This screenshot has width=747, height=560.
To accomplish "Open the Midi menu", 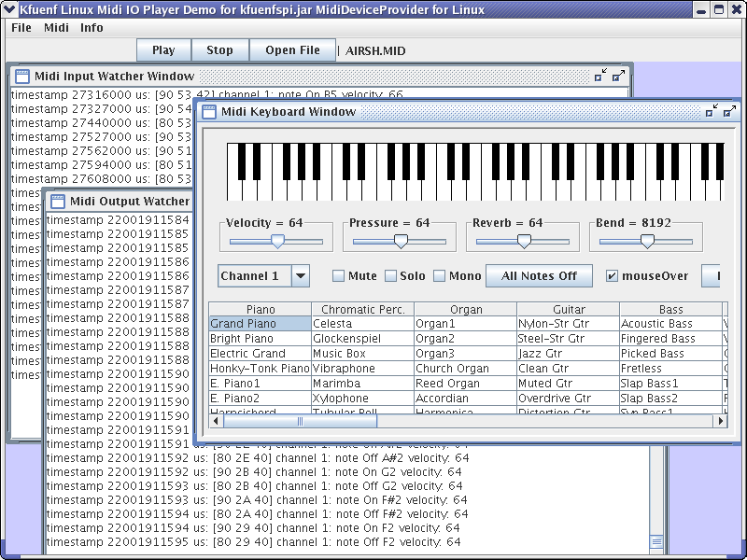I will coord(56,28).
